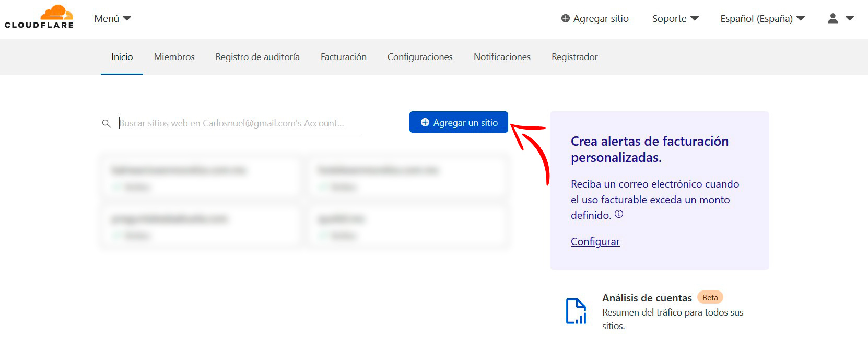Viewport: 868px width, 349px height.
Task: Open the user account profile icon
Action: (x=833, y=18)
